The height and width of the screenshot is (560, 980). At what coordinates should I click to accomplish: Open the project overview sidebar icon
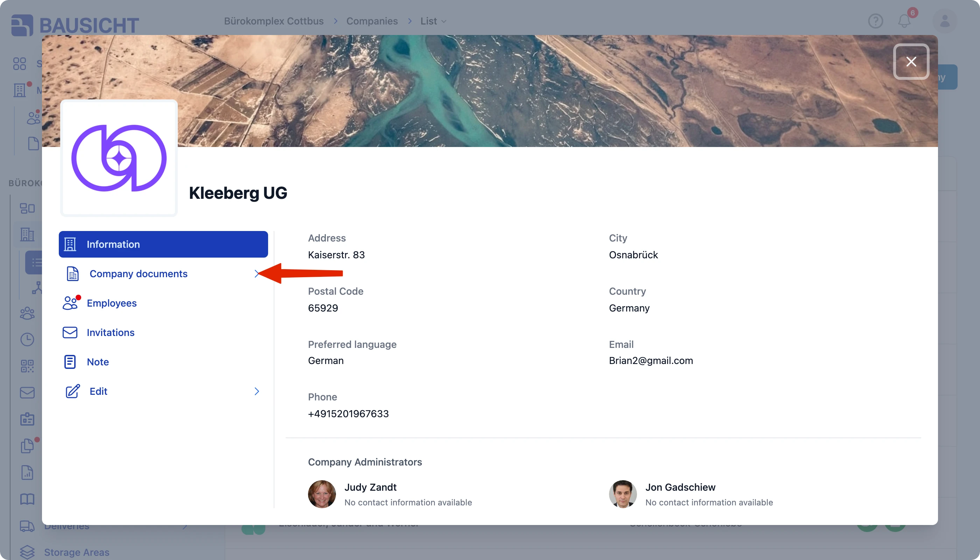[x=27, y=209]
